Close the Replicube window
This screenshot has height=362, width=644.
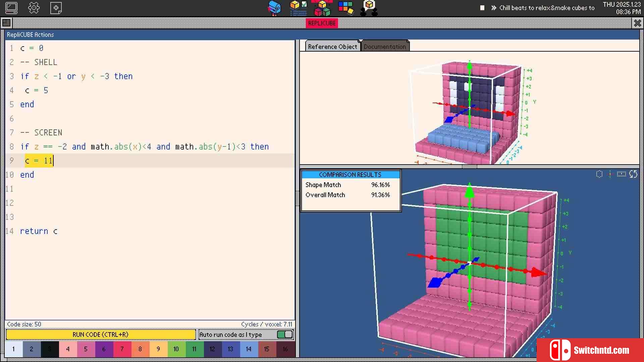637,23
